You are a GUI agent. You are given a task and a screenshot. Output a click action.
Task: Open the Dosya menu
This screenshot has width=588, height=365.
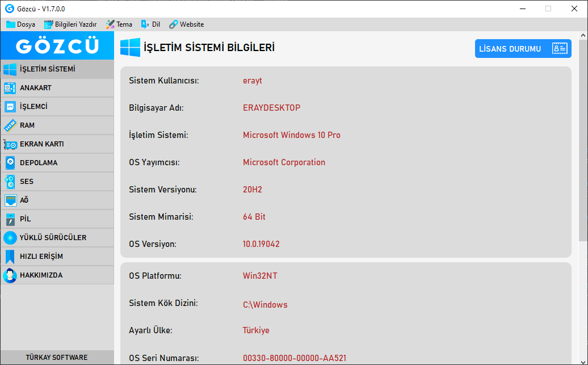click(x=21, y=24)
